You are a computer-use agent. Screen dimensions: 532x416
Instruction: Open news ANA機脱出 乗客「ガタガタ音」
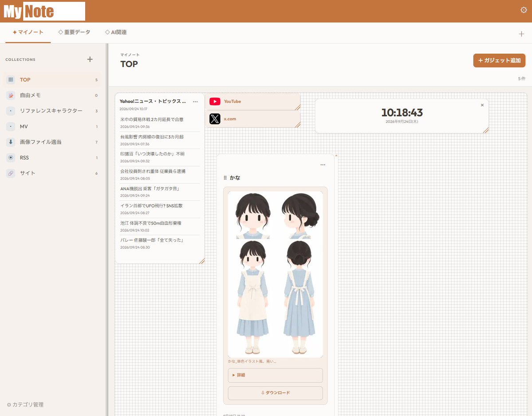(x=150, y=188)
